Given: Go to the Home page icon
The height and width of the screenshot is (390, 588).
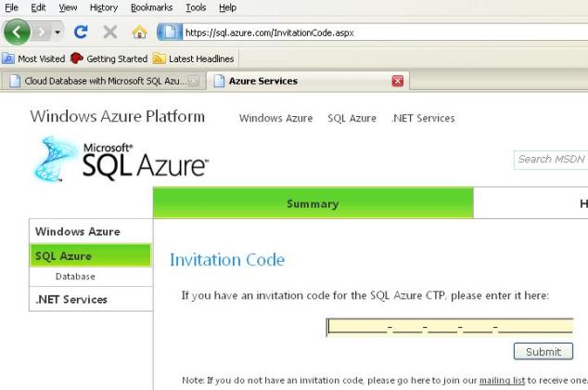Looking at the screenshot, I should pyautogui.click(x=139, y=32).
